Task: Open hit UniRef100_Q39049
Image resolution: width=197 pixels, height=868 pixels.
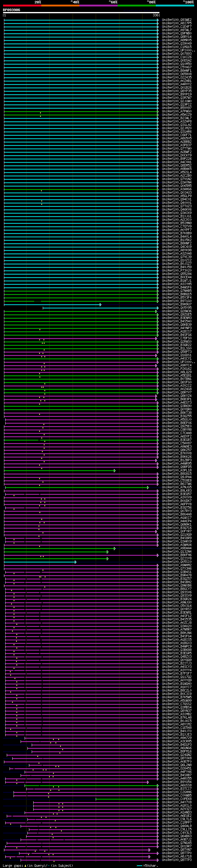Action: [177, 43]
